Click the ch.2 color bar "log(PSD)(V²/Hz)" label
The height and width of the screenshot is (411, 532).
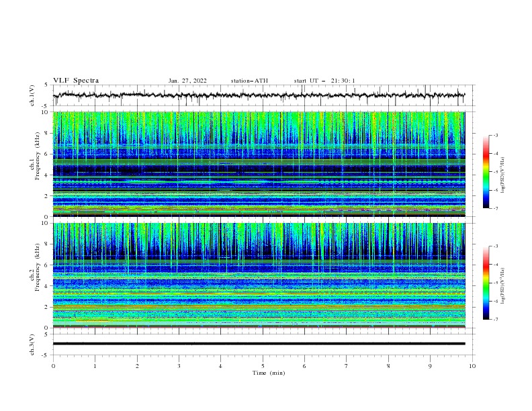(x=503, y=286)
